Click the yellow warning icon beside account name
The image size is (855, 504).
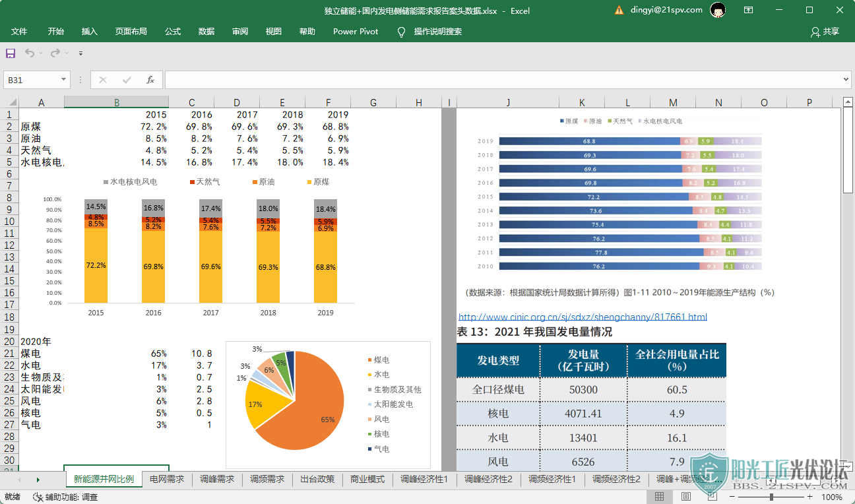click(x=619, y=10)
